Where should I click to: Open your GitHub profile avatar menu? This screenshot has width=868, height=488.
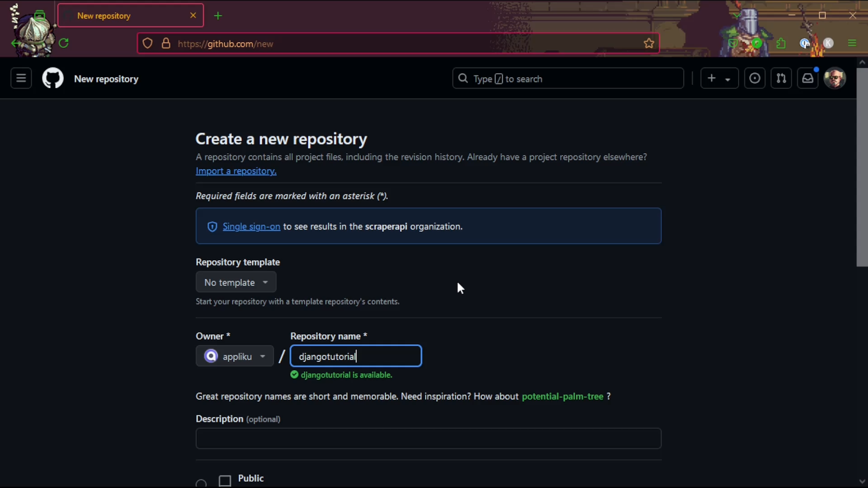click(835, 78)
